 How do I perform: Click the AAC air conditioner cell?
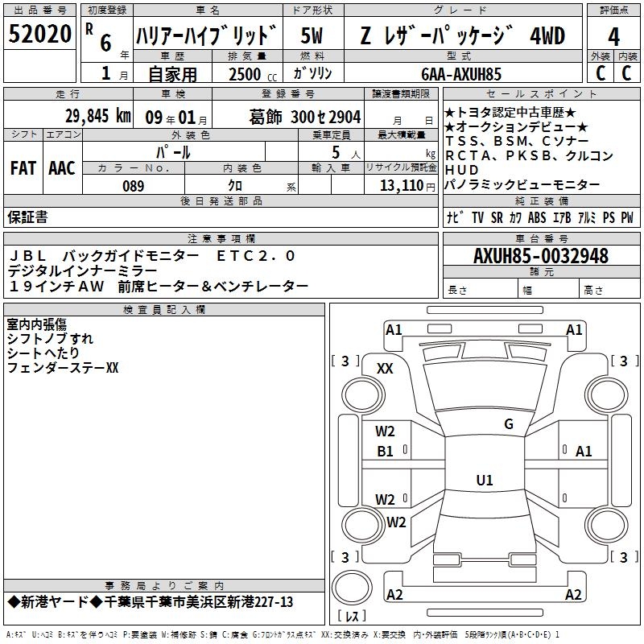62,168
